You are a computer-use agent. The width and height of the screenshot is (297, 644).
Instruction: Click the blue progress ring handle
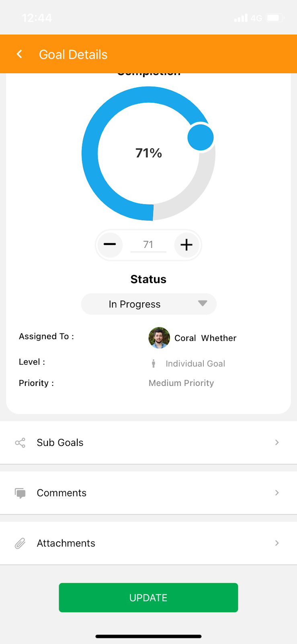point(201,137)
